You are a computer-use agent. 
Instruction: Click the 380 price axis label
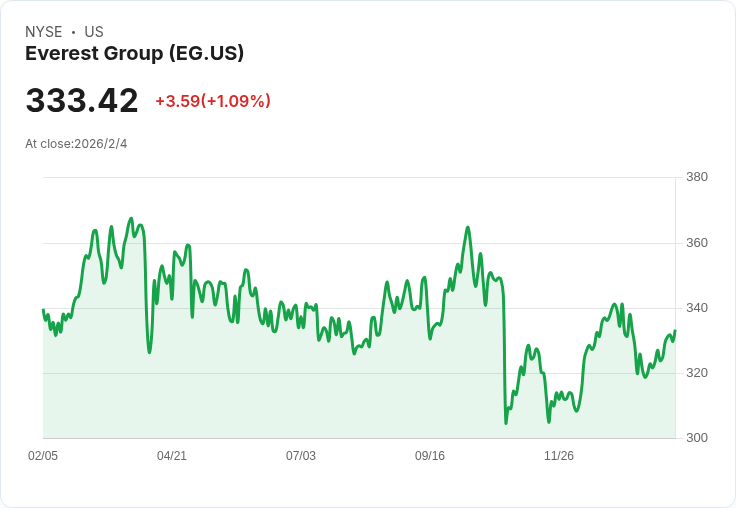tap(697, 177)
